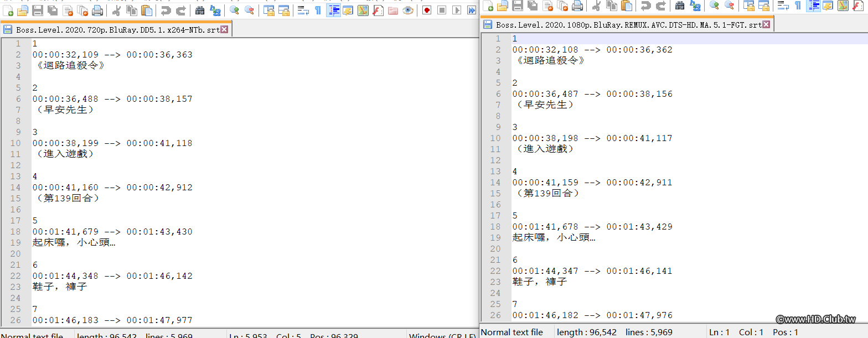Viewport: 868px width, 338px height.
Task: Click line number 22 in left window margin
Action: (x=15, y=275)
